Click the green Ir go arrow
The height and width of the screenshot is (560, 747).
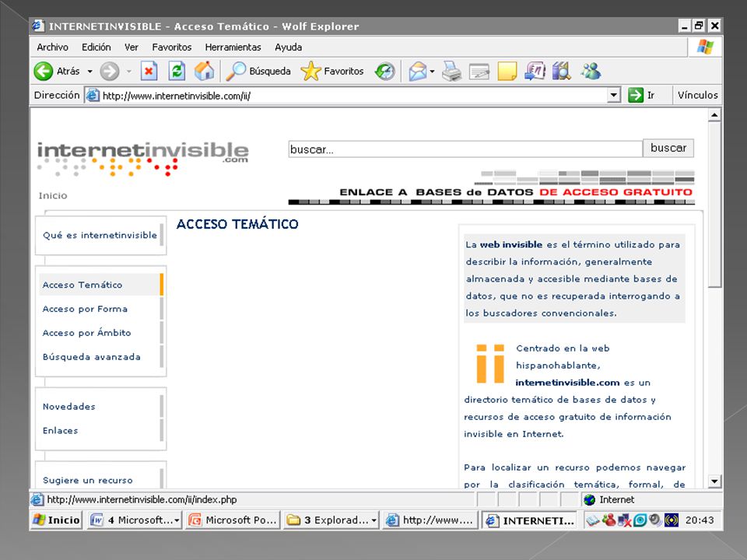click(x=636, y=95)
